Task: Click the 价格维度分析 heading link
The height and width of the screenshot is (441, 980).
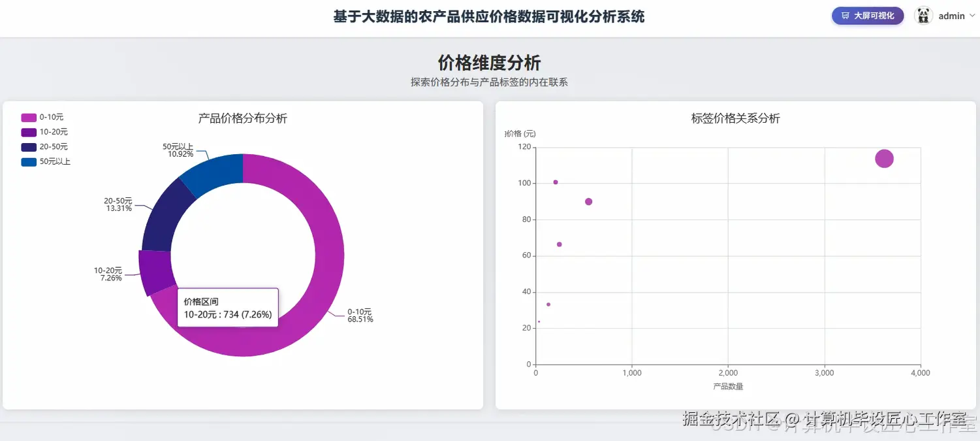Action: tap(489, 62)
